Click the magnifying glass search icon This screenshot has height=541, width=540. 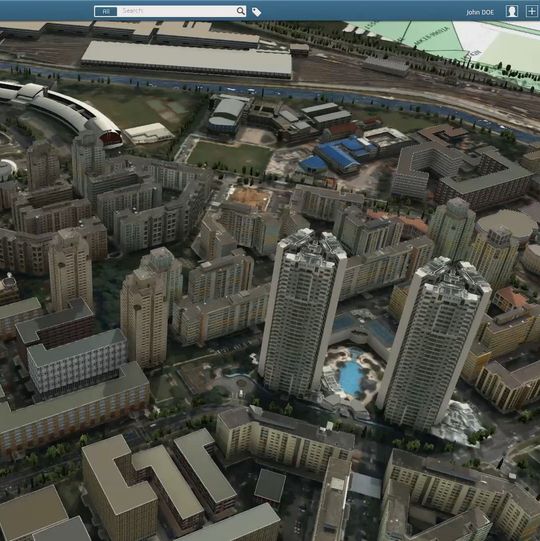pyautogui.click(x=241, y=11)
